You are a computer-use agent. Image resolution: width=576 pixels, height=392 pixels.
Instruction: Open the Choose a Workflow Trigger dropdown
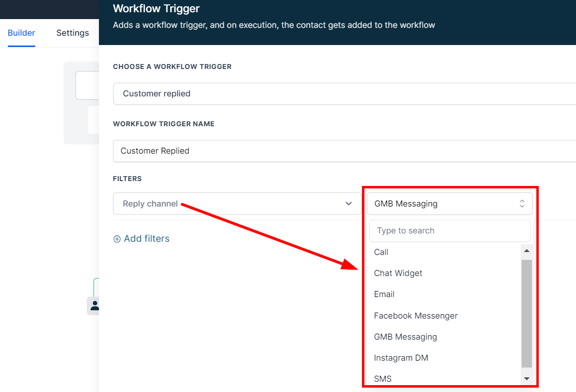[344, 93]
